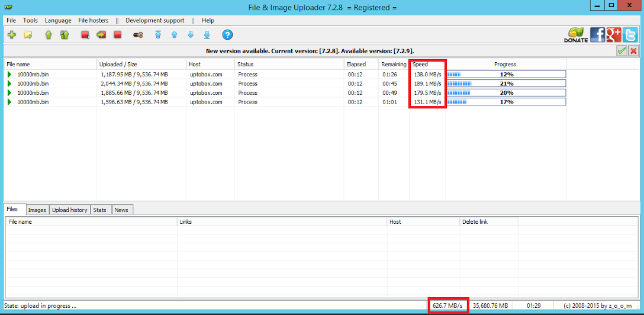Viewport: 644px width, 315px height.
Task: Open accounts with the key icon
Action: point(138,36)
